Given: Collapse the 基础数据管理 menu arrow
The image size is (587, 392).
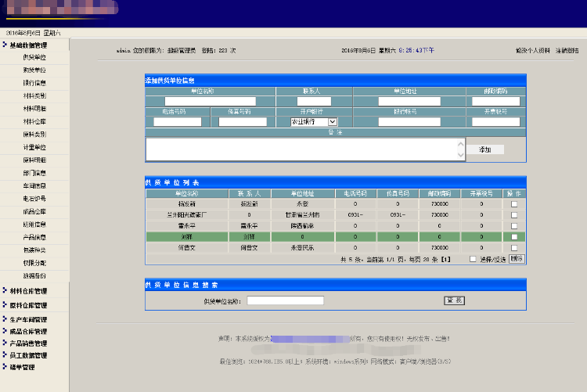Looking at the screenshot, I should (x=5, y=45).
